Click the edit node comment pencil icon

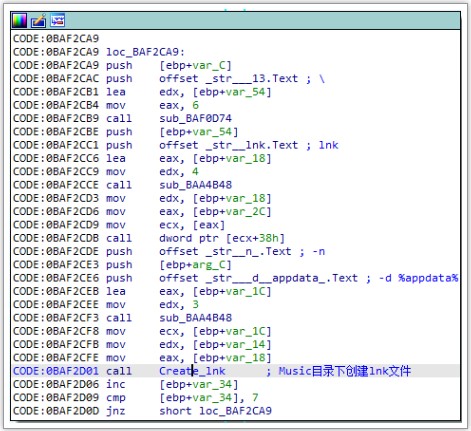click(38, 21)
